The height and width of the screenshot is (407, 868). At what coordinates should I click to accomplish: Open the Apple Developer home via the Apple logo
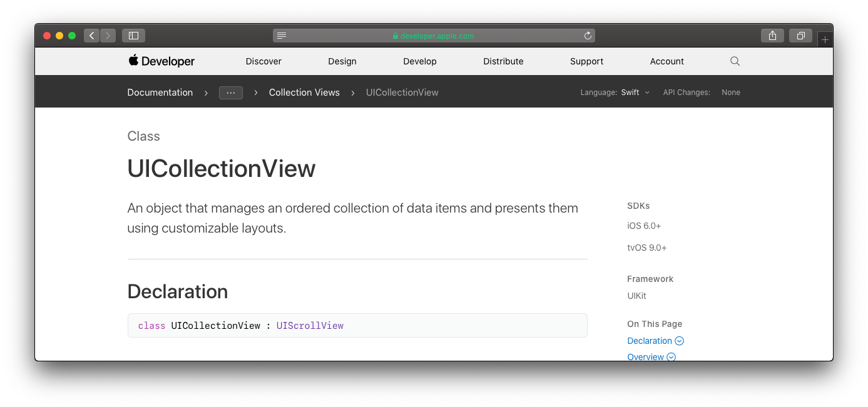133,61
